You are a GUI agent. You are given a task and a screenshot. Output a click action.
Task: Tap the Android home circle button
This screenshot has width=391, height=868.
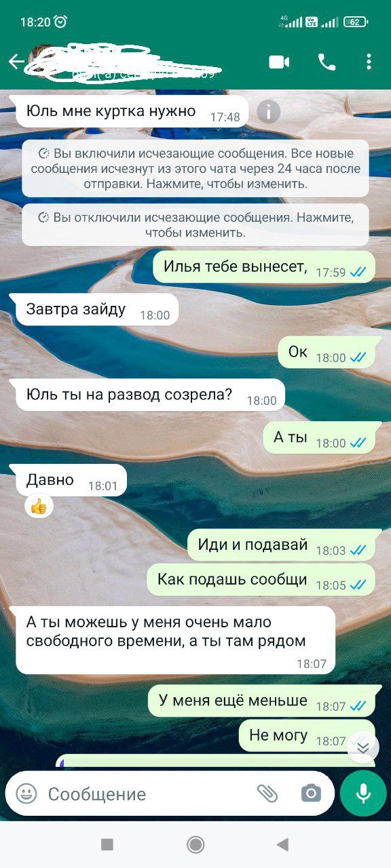coord(195,844)
